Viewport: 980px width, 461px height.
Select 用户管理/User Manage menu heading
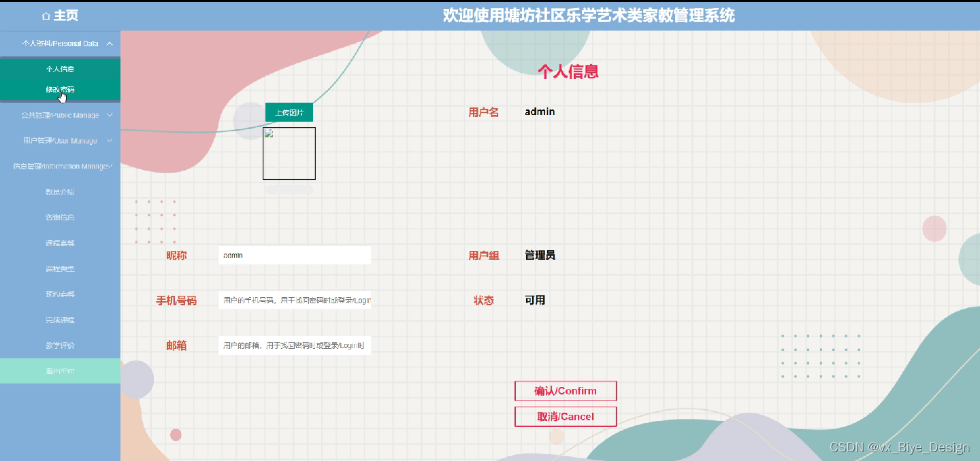click(60, 141)
